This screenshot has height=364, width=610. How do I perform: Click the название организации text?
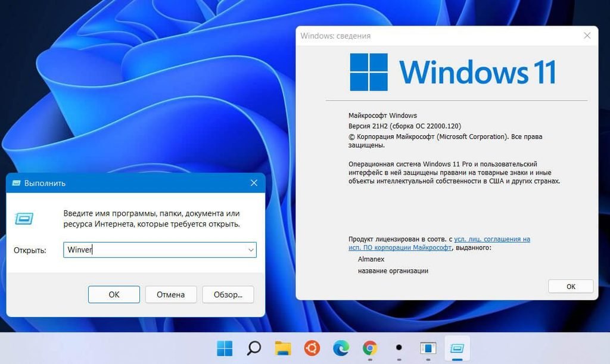[x=393, y=270]
